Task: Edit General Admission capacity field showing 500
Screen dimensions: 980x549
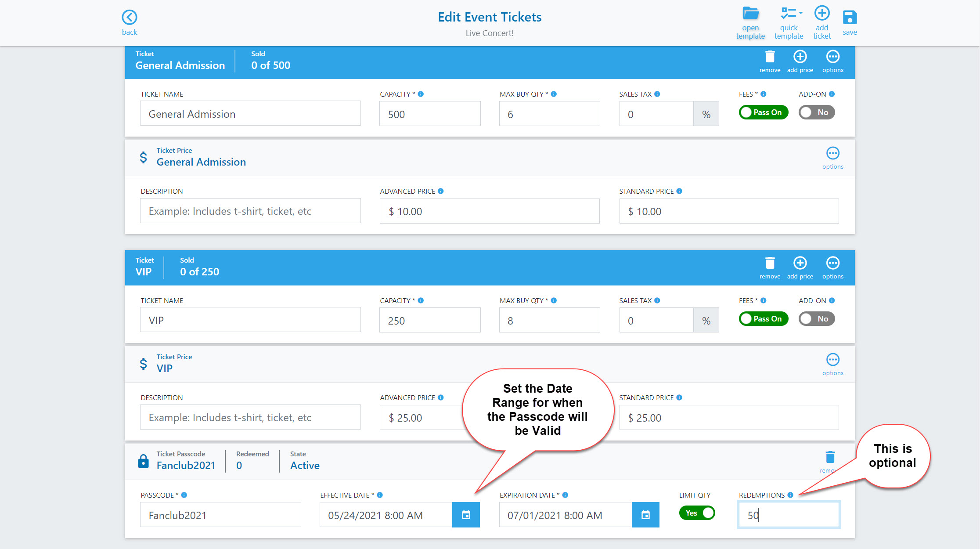Action: click(430, 114)
